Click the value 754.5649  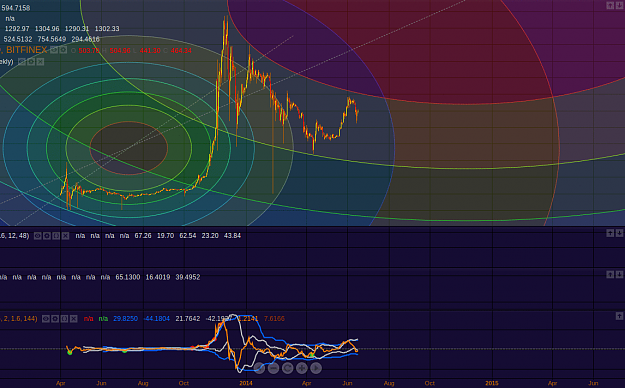tap(52, 39)
